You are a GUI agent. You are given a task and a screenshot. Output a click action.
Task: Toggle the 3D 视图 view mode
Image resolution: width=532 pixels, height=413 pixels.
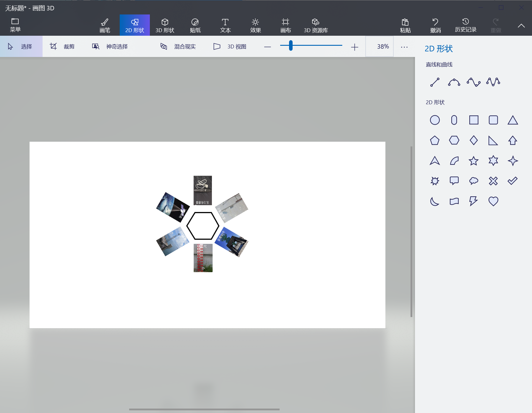click(x=230, y=47)
